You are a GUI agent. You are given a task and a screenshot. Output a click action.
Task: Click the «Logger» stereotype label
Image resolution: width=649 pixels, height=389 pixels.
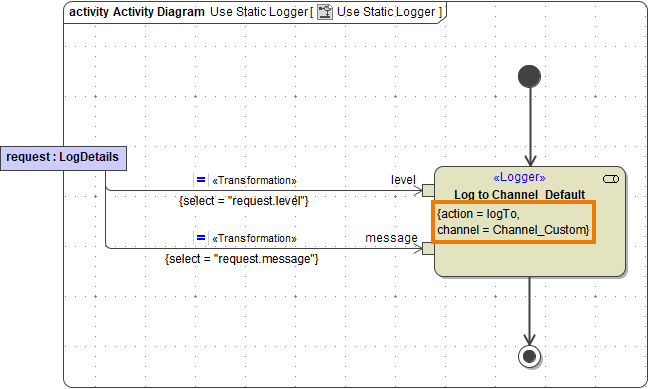tap(519, 177)
